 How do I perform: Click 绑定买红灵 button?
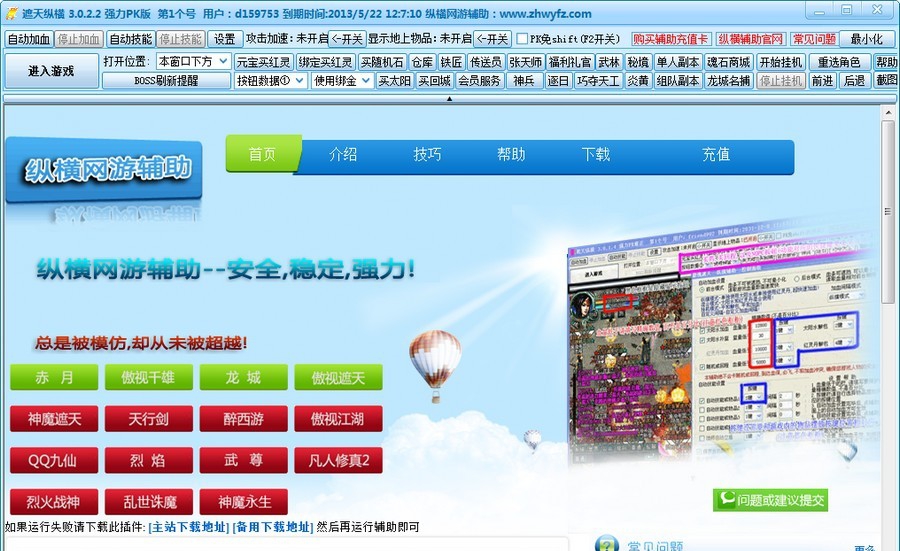(x=325, y=62)
